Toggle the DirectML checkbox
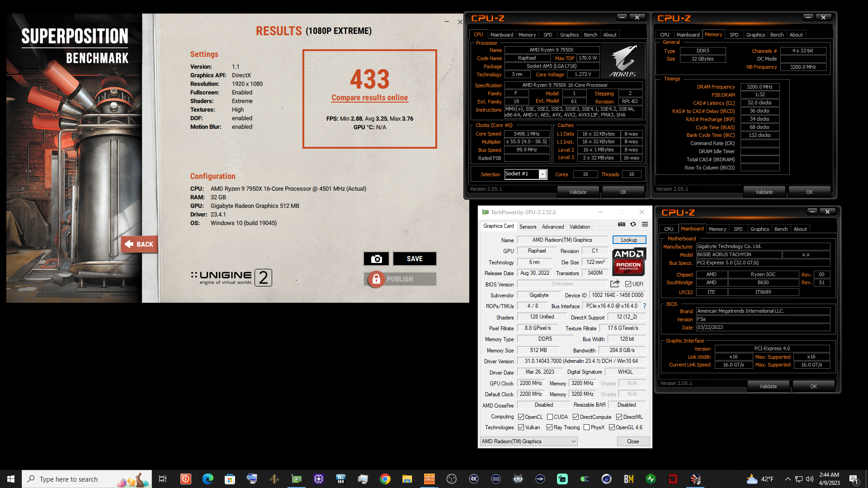The height and width of the screenshot is (488, 868). pyautogui.click(x=619, y=417)
